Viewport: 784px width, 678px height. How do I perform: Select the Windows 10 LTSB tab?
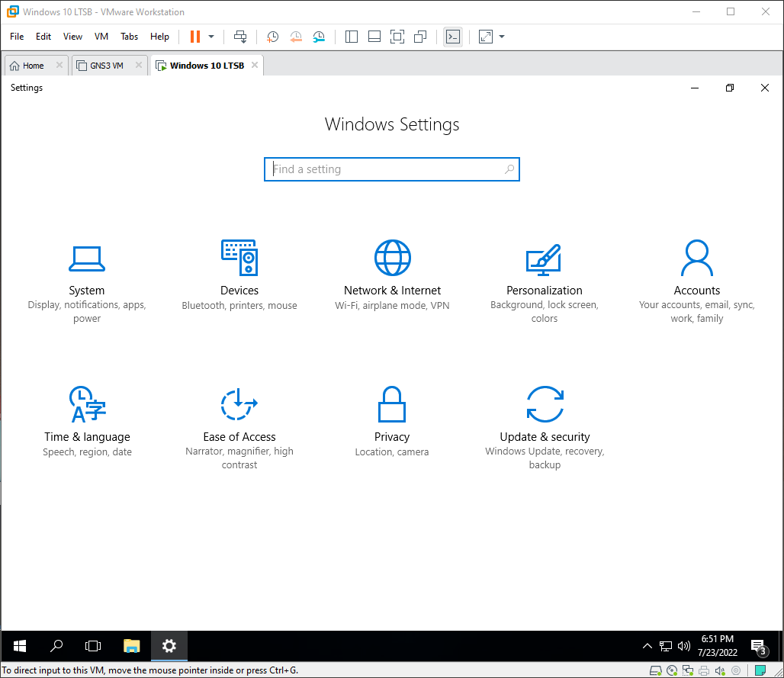click(x=207, y=66)
